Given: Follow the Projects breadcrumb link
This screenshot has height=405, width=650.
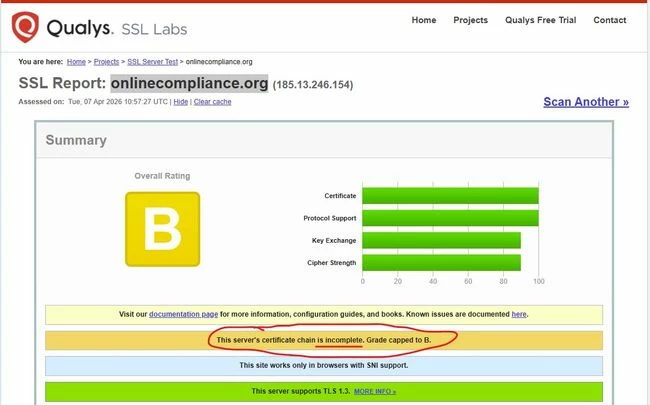Looking at the screenshot, I should [x=106, y=62].
